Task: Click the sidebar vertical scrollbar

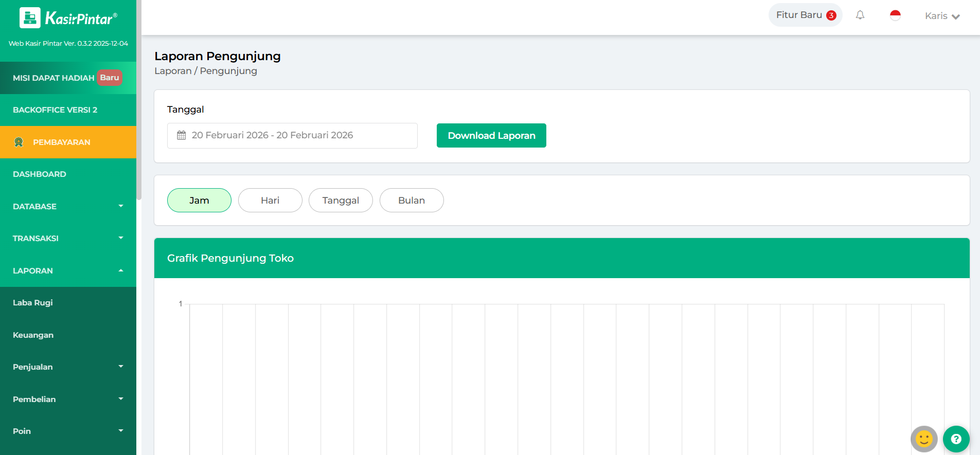Action: (139, 103)
